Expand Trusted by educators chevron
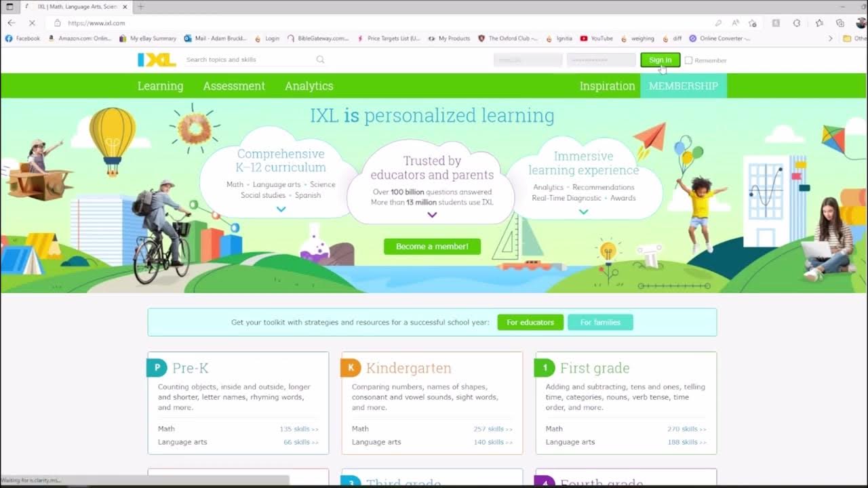Viewport: 868px width, 488px height. [432, 215]
